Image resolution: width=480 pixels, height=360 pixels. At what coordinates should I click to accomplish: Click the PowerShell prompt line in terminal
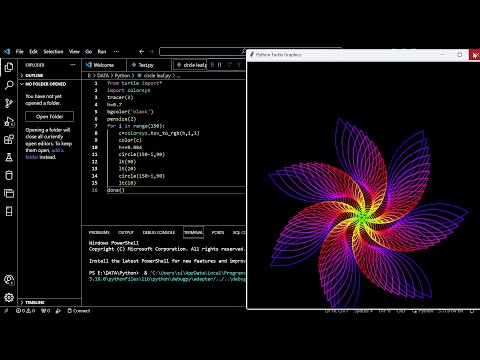167,273
